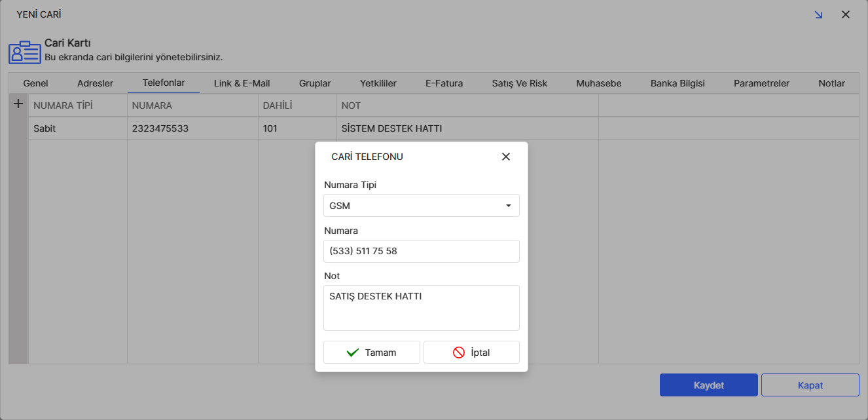Click the Cari Kartı ID card icon

point(24,52)
